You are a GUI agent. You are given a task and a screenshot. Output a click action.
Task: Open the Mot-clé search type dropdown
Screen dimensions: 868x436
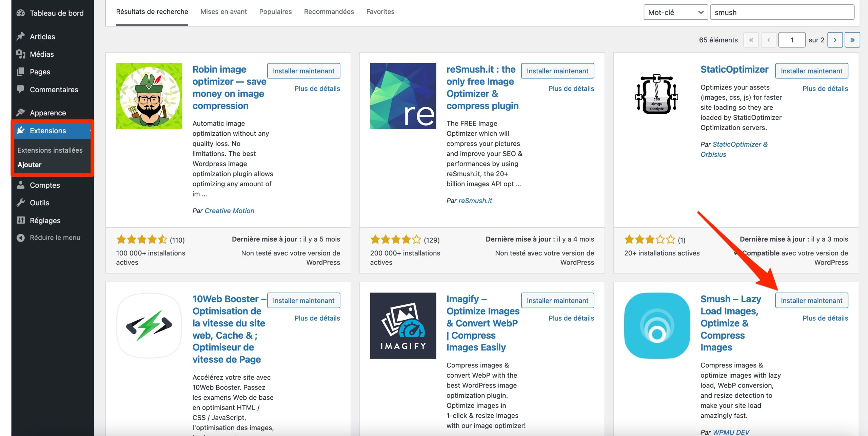coord(676,13)
